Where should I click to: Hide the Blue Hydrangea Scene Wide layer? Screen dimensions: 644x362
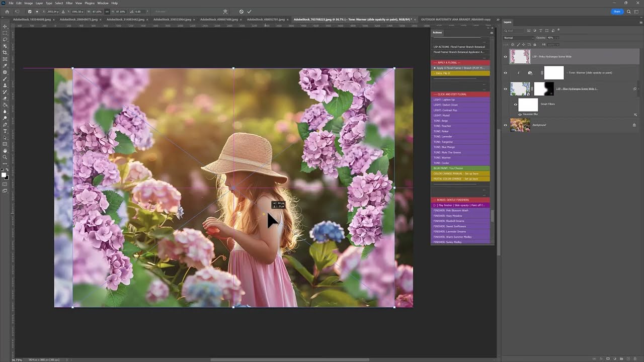click(x=506, y=89)
